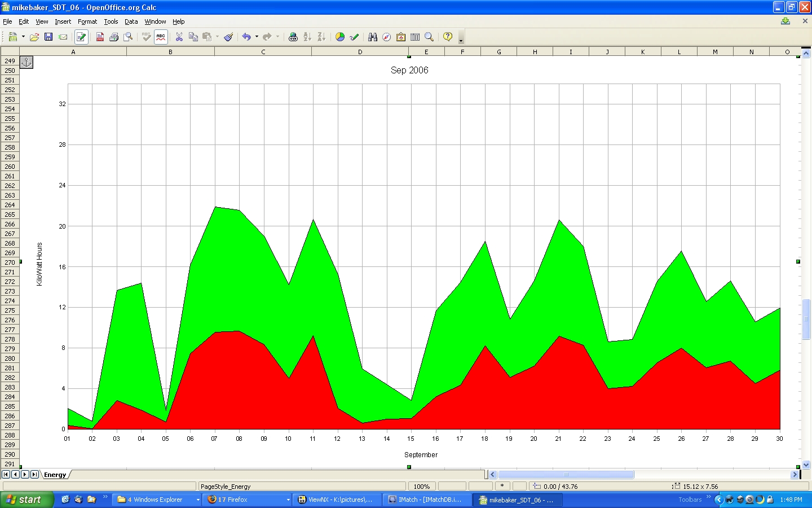812x508 pixels.
Task: Toggle AutoSpellcheck ABC button
Action: 161,37
